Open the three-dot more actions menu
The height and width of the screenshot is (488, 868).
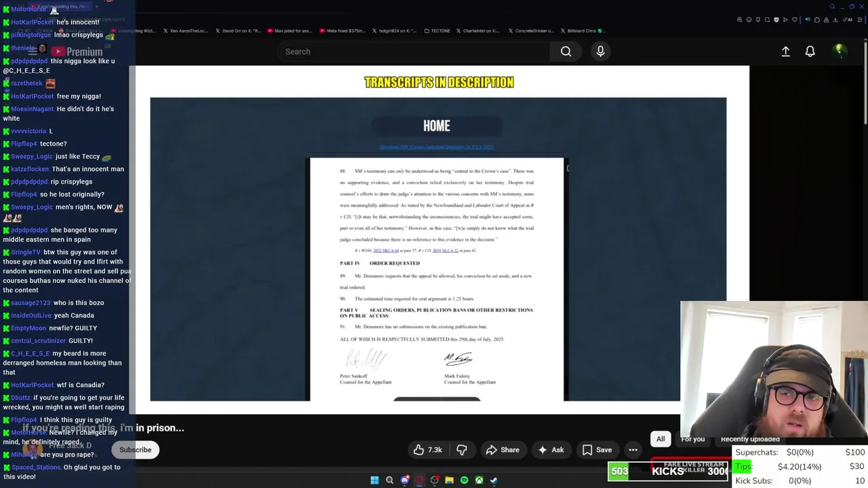[x=633, y=450]
